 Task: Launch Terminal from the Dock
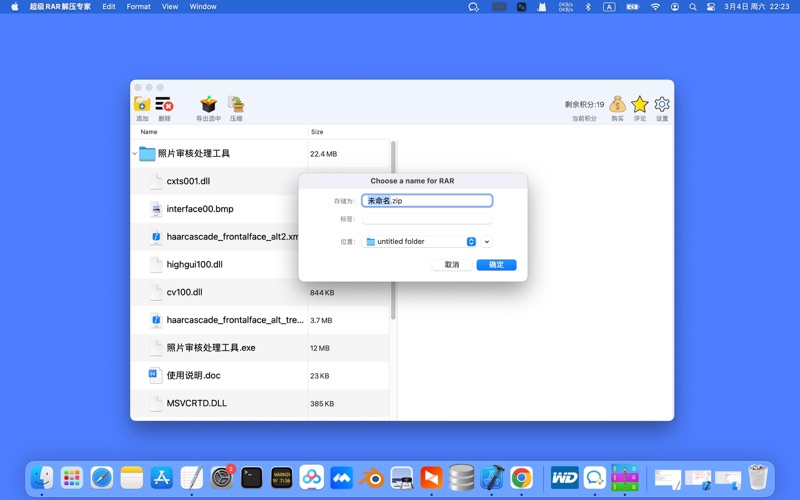(252, 478)
